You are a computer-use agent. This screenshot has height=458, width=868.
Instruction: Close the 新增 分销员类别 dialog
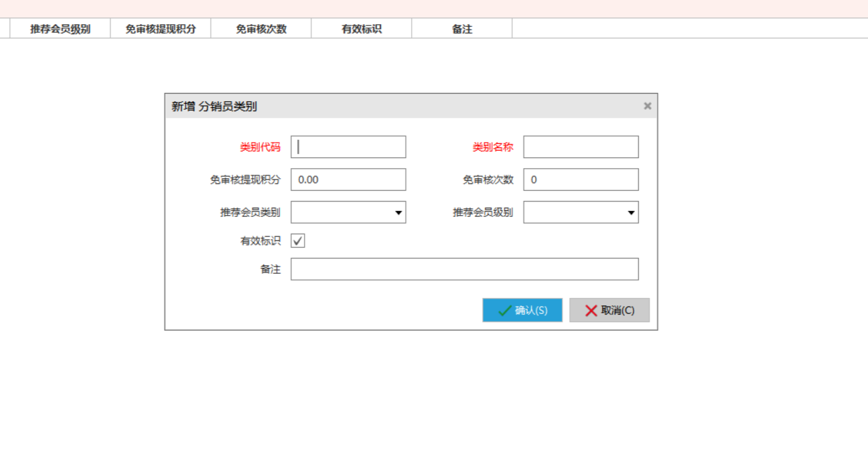(x=647, y=106)
